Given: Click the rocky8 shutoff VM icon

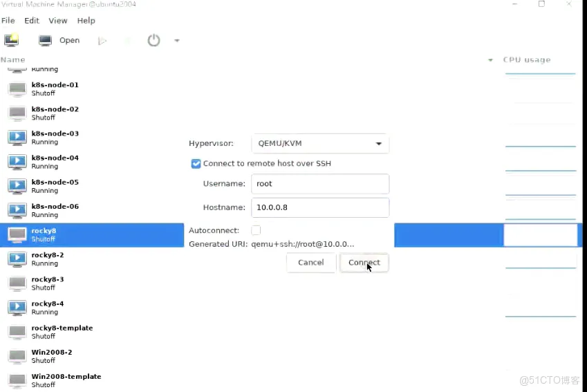Looking at the screenshot, I should pyautogui.click(x=17, y=235).
